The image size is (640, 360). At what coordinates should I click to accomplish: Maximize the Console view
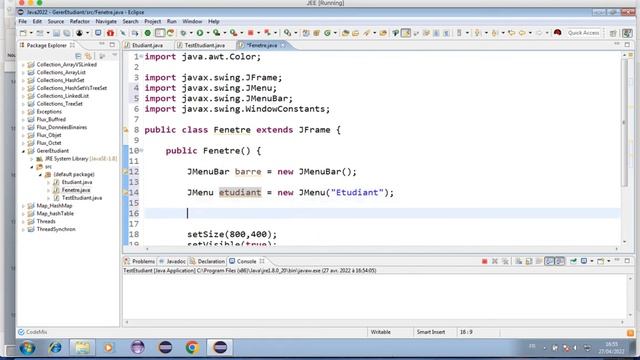[627, 260]
